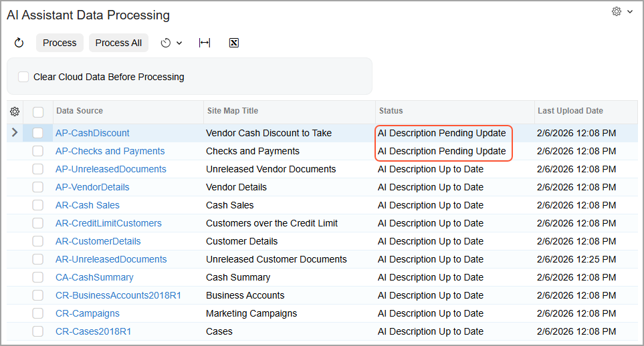Select the AR-UnreleasedDocuments row checkbox
Screen dimensions: 644x346
[38, 259]
